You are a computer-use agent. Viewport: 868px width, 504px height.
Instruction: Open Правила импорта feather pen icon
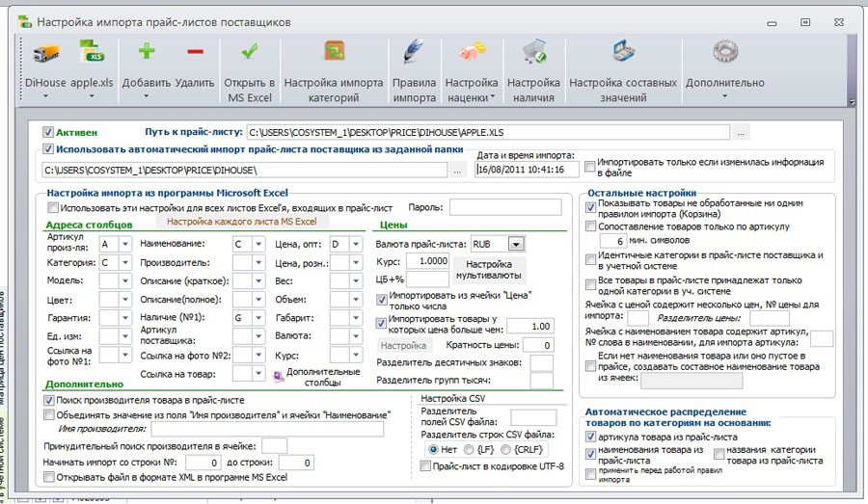coord(414,51)
